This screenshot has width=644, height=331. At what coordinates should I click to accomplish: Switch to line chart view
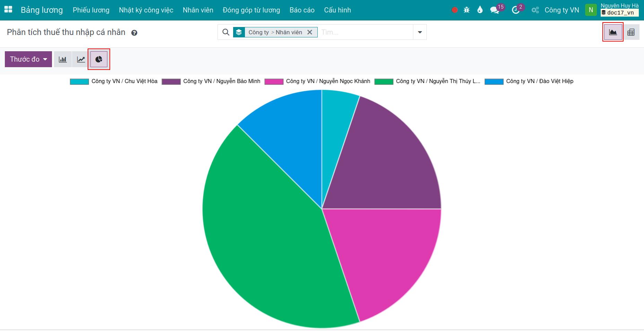(81, 59)
